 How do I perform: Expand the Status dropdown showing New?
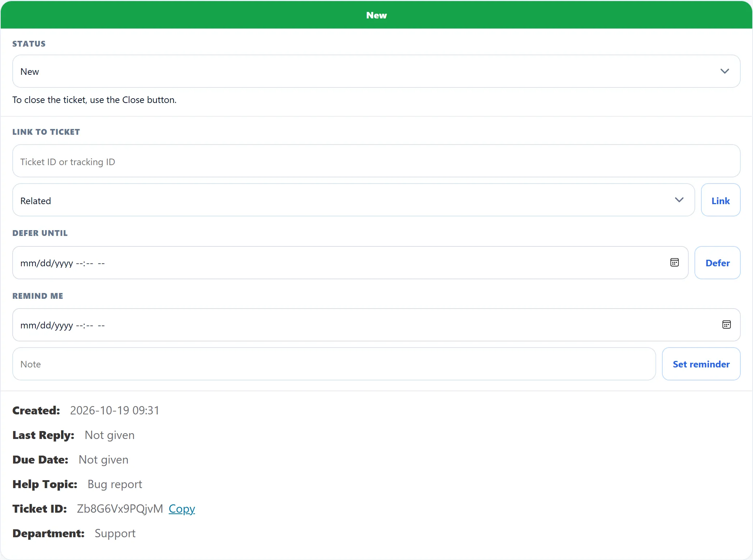tap(376, 71)
